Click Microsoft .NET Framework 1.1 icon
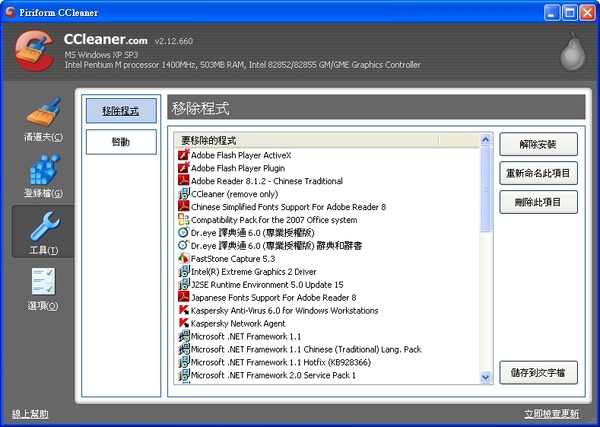 click(x=184, y=336)
